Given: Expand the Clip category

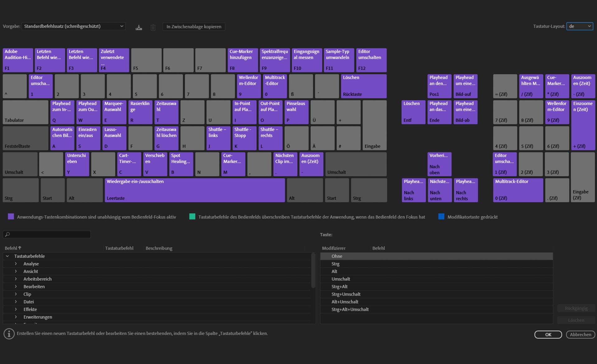Looking at the screenshot, I should point(16,294).
